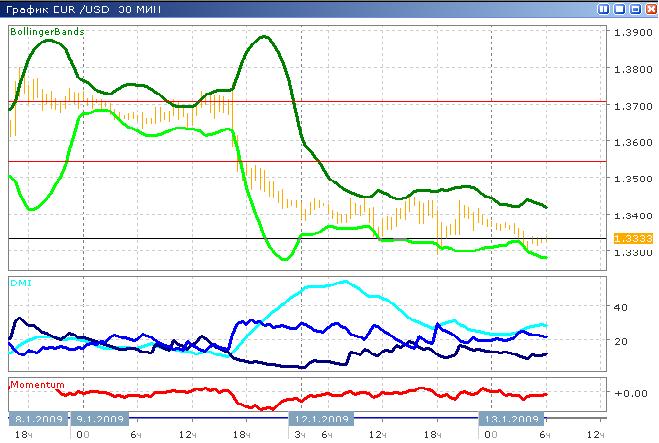Screen dimensions: 659x443
Task: Click the Momentum indicator label
Action: [x=37, y=385]
